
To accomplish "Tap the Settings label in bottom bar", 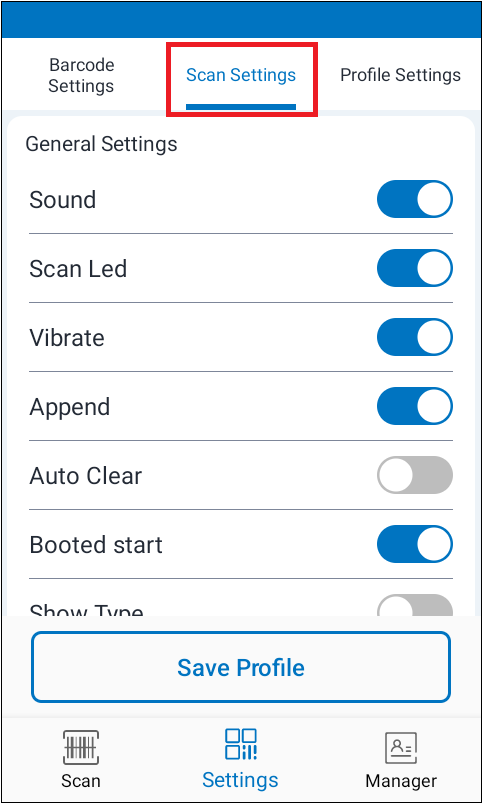I will tap(240, 780).
